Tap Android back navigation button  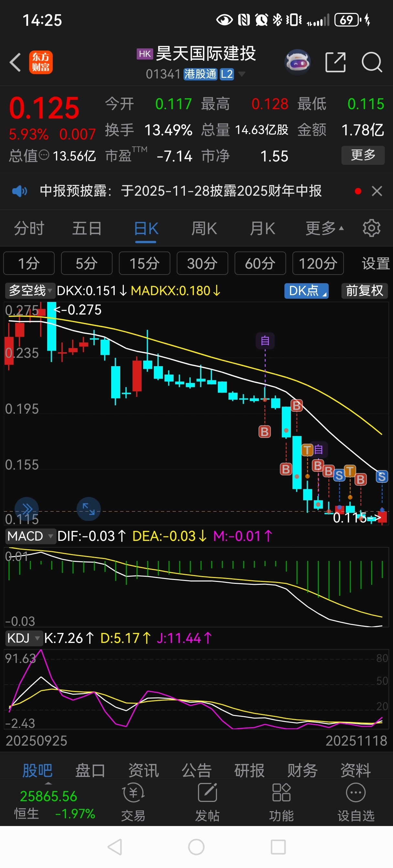click(115, 847)
